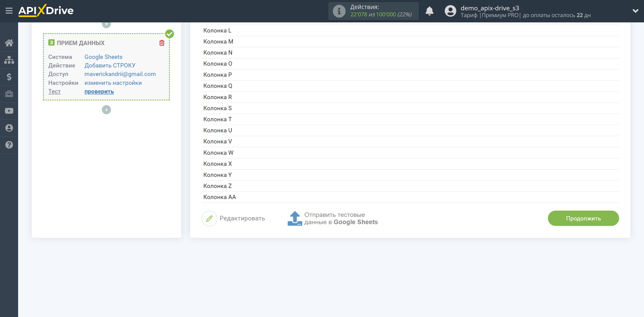Select row Колонка M
This screenshot has height=317, width=644.
[410, 42]
